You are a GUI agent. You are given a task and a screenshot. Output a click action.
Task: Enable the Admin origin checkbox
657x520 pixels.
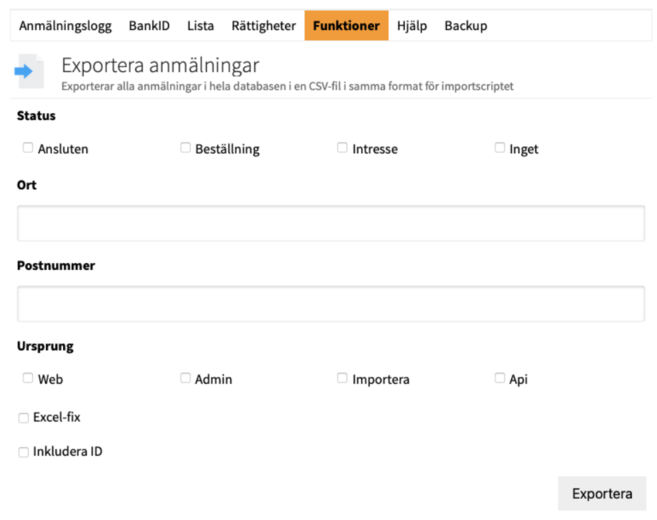(x=185, y=378)
